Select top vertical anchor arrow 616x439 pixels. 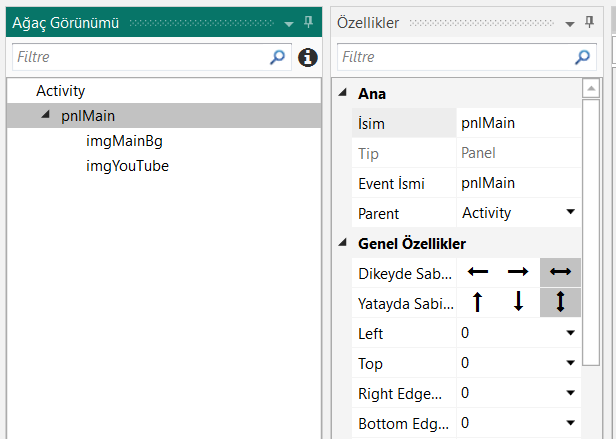point(478,302)
